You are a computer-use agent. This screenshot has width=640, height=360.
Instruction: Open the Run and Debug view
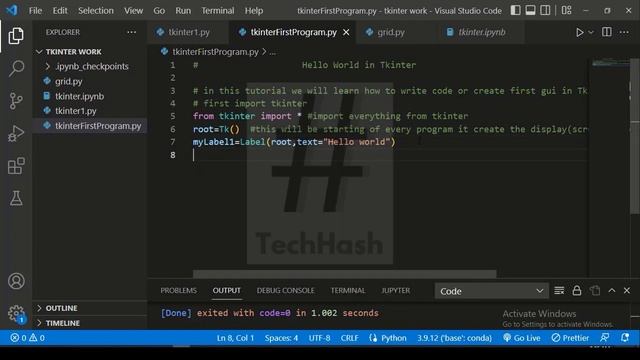pyautogui.click(x=16, y=133)
